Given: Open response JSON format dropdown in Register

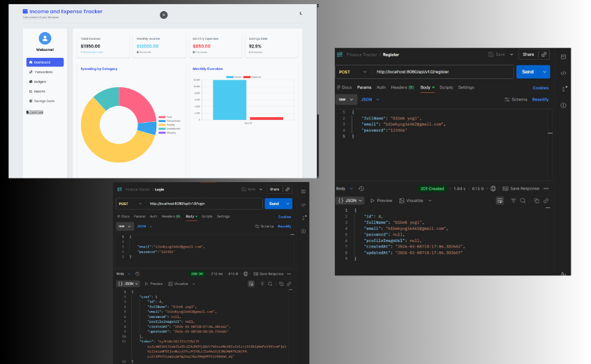Looking at the screenshot, I should 350,200.
